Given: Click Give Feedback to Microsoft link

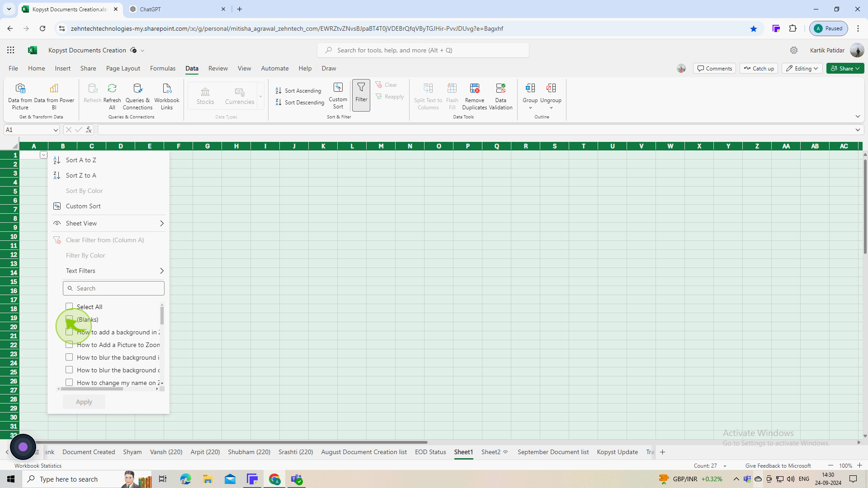Looking at the screenshot, I should [778, 465].
